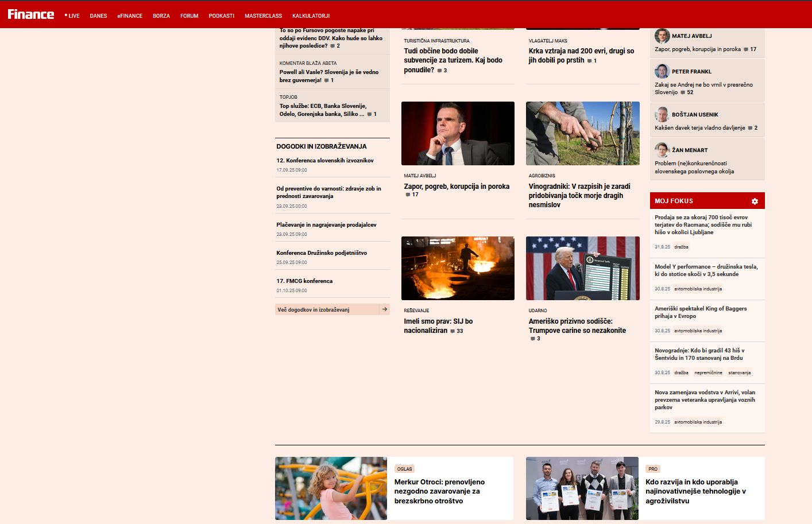The height and width of the screenshot is (524, 812).
Task: Click arrow next to Več dogodkov in izobraževanj
Action: 385,309
